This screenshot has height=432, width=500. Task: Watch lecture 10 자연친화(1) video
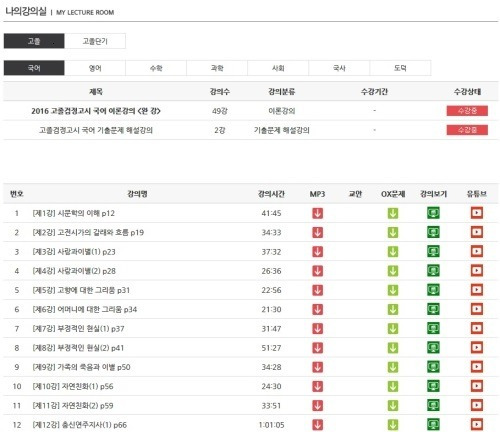point(433,386)
